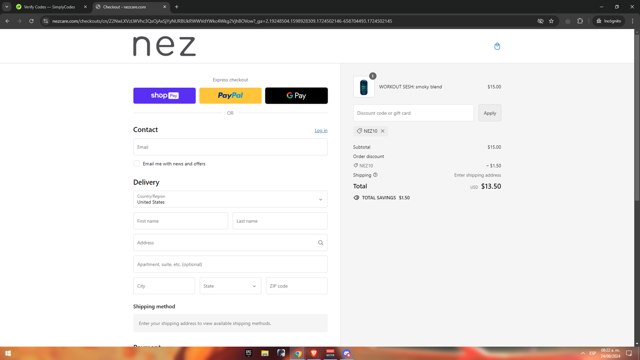Click the WORKOUT SESH product thumbnail
Image resolution: width=640 pixels, height=360 pixels.
pos(364,87)
